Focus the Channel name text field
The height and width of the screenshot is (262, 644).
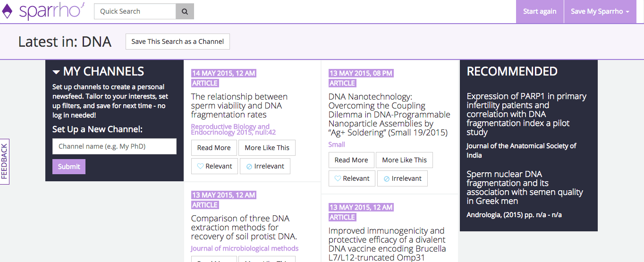coord(114,146)
